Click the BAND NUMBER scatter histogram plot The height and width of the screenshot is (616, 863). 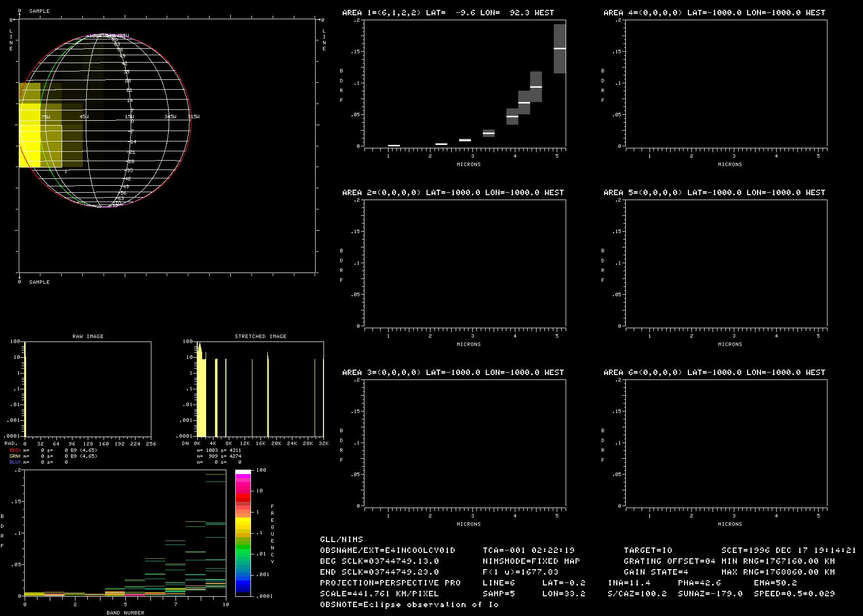(x=125, y=533)
